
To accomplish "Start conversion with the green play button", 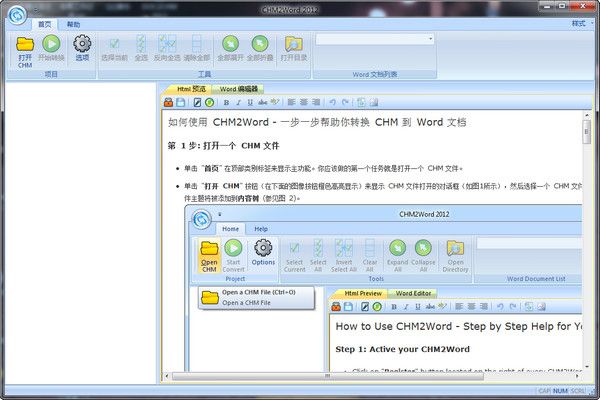I will (51, 44).
